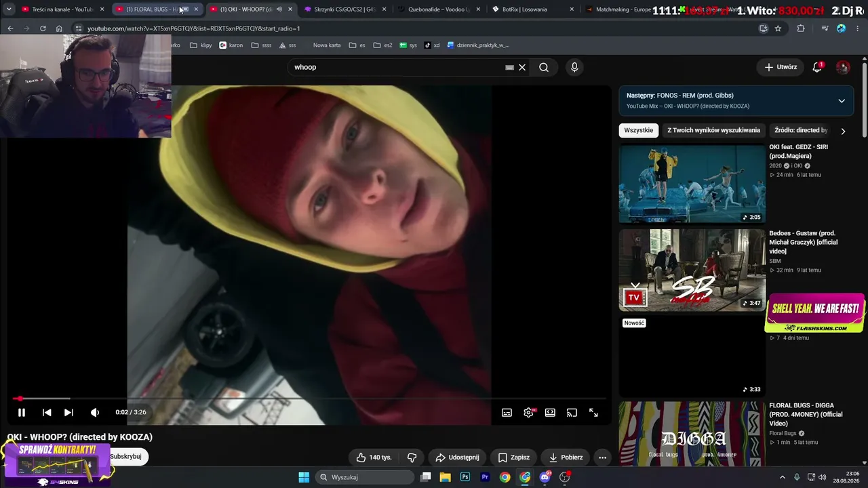Open the 'ssss' bookmark folder

tap(261, 45)
